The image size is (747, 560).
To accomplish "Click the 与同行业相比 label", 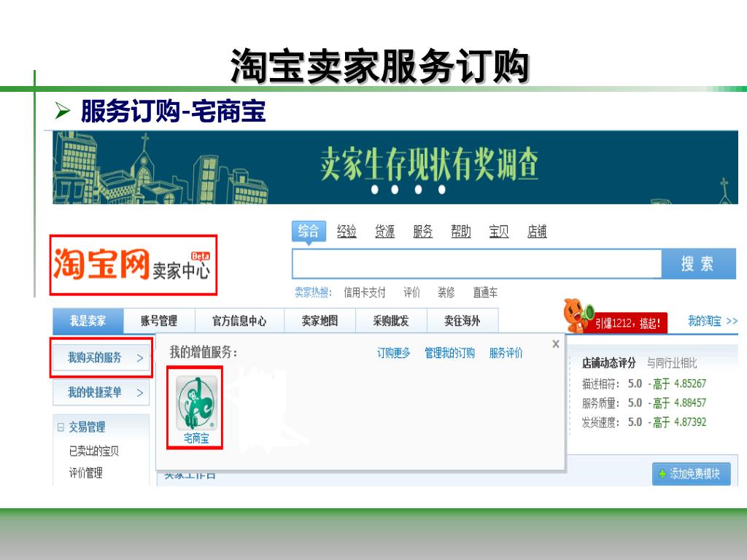I will coord(672,363).
